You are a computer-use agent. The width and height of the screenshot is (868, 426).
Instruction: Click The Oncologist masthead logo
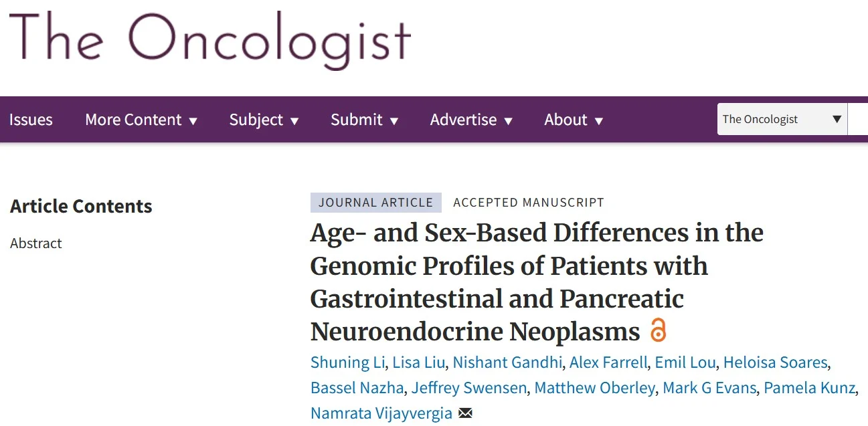(209, 41)
